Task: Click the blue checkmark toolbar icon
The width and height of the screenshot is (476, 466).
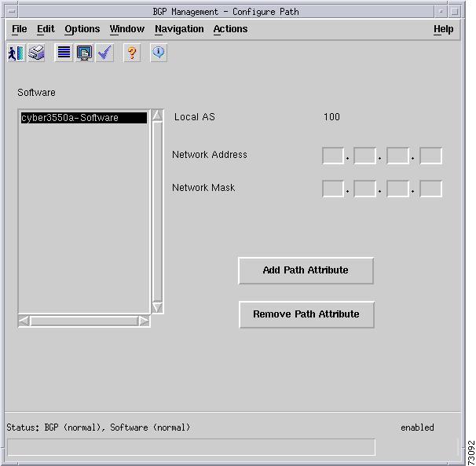Action: click(x=104, y=53)
